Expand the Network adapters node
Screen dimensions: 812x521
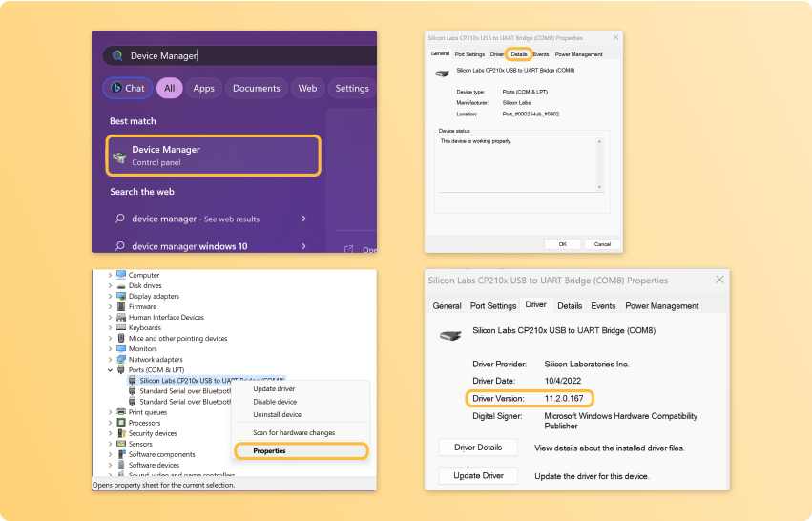click(x=110, y=359)
